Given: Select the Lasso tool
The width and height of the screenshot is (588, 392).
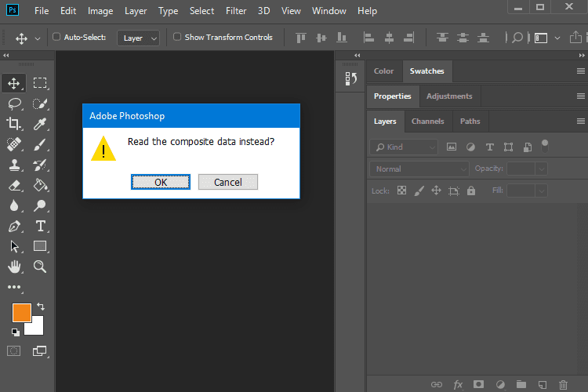Looking at the screenshot, I should (15, 103).
